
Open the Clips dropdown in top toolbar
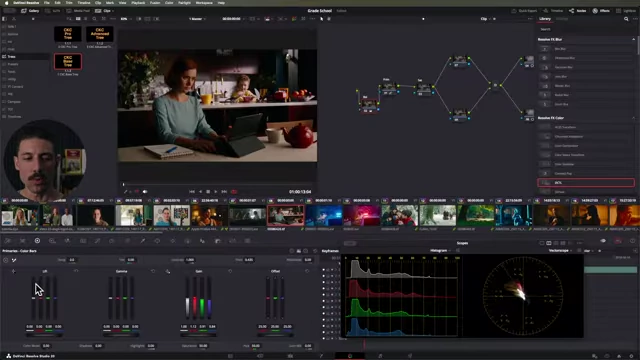(x=105, y=11)
